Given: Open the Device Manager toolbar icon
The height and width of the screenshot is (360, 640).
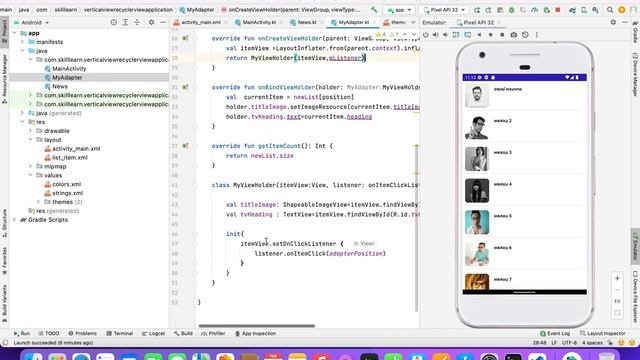Looking at the screenshot, I should click(x=584, y=10).
